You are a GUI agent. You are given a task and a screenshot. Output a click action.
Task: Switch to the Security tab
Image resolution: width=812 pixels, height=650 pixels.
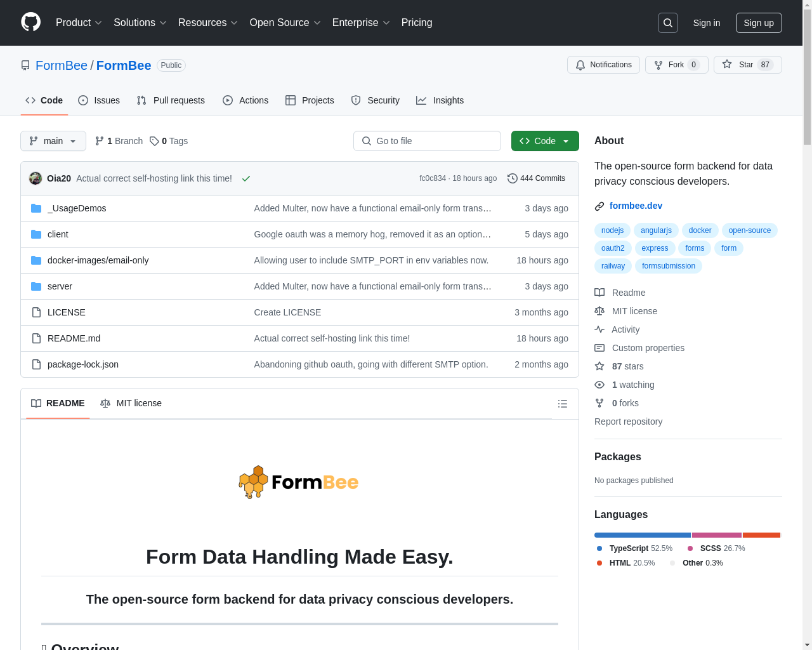tap(376, 100)
